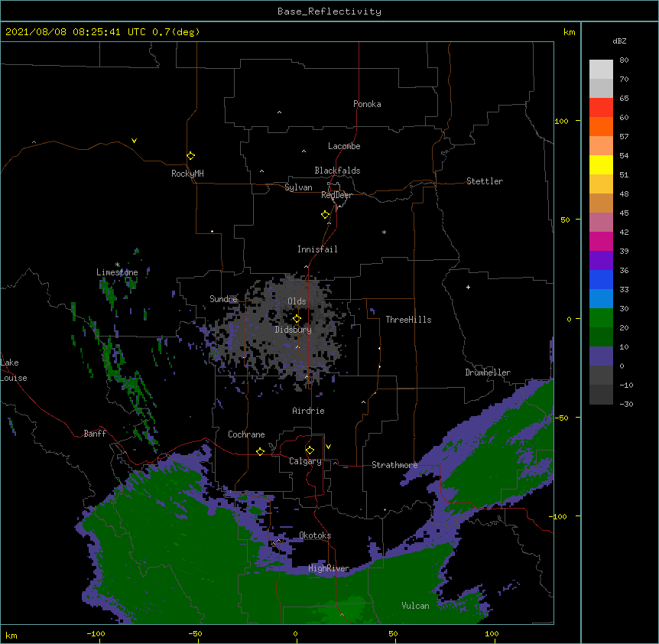
Task: Click the Lacombe city label
Action: coord(344,146)
